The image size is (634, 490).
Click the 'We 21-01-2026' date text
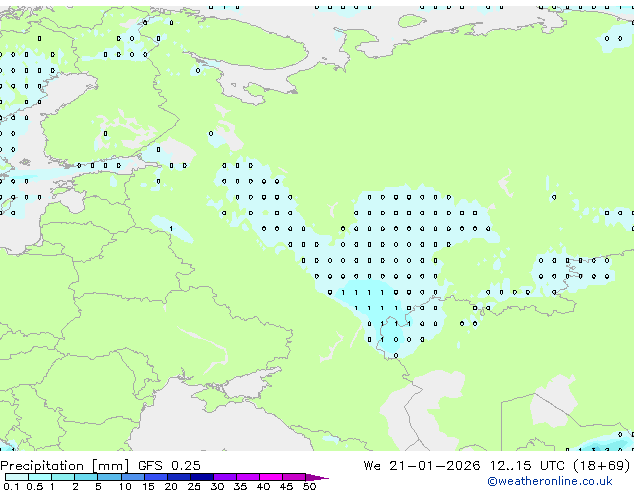422,466
